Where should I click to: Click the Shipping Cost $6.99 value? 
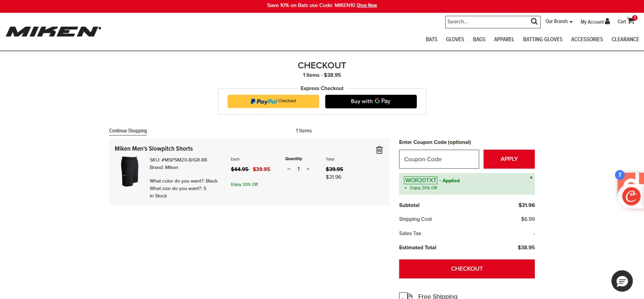tap(528, 219)
